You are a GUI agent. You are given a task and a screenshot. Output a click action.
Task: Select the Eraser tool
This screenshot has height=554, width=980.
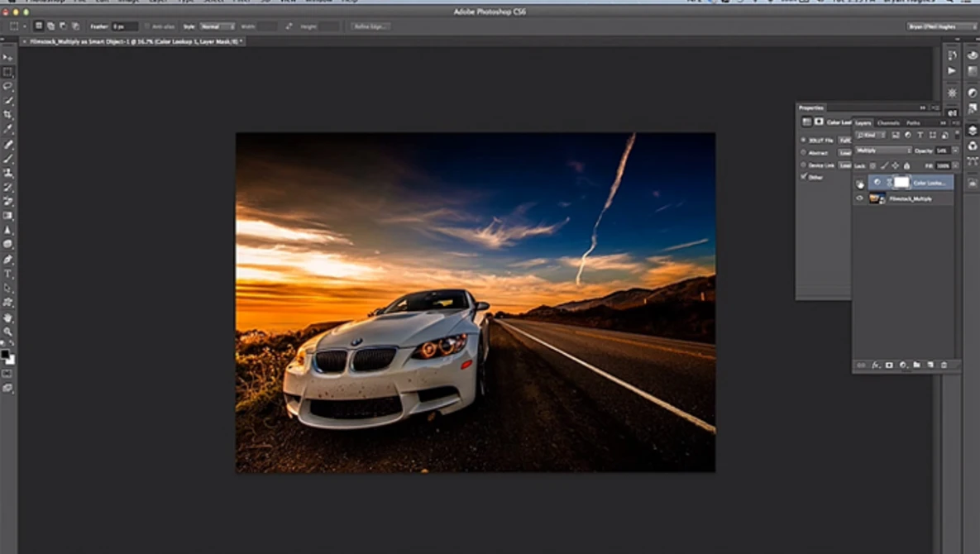point(7,201)
